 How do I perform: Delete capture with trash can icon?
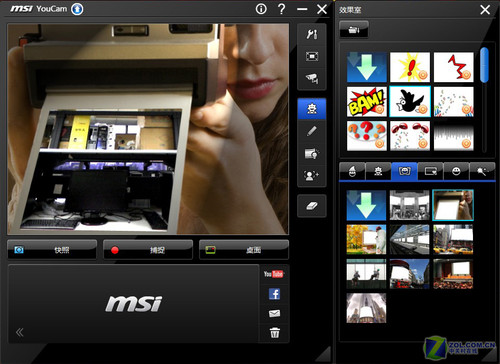(274, 332)
